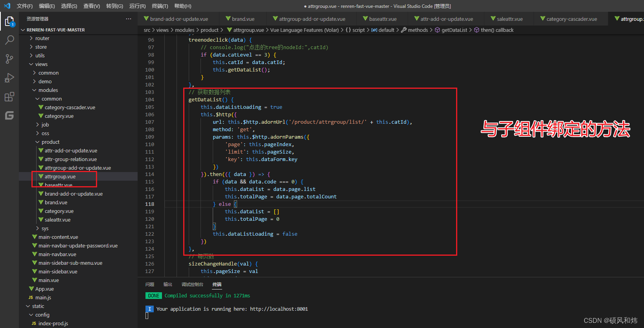Image resolution: width=644 pixels, height=328 pixels.
Task: Open the 帮助(H) menu
Action: [x=183, y=6]
